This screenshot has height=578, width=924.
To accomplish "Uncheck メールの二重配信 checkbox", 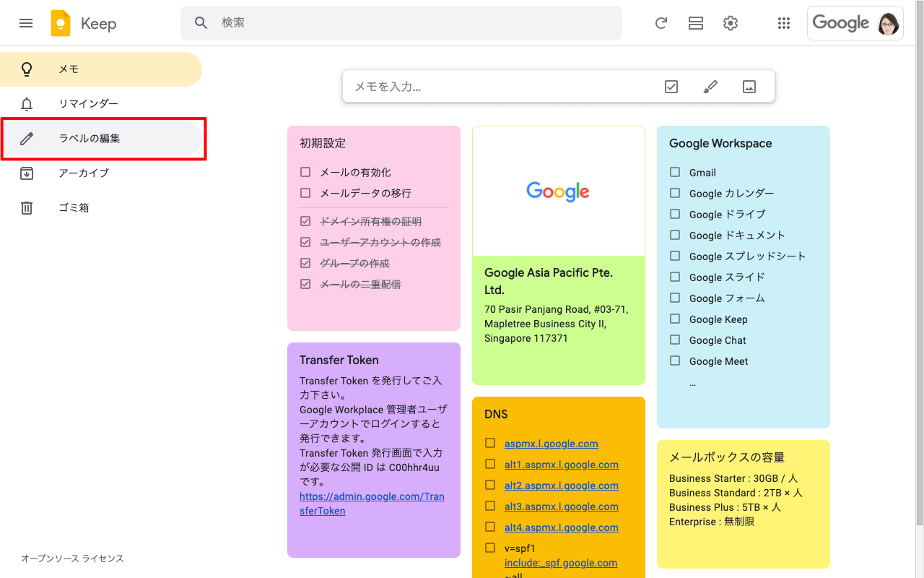I will pyautogui.click(x=305, y=284).
